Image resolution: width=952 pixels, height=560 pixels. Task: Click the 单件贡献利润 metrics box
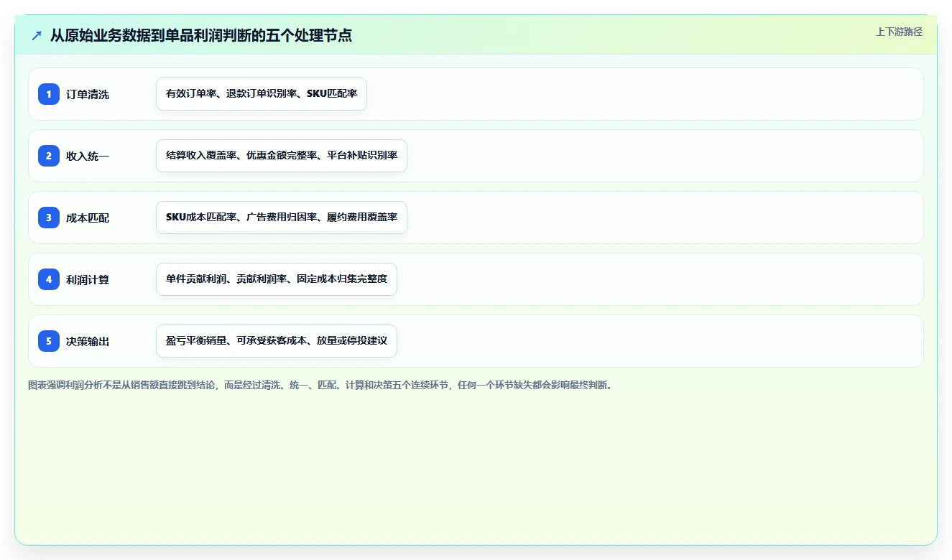click(x=277, y=279)
